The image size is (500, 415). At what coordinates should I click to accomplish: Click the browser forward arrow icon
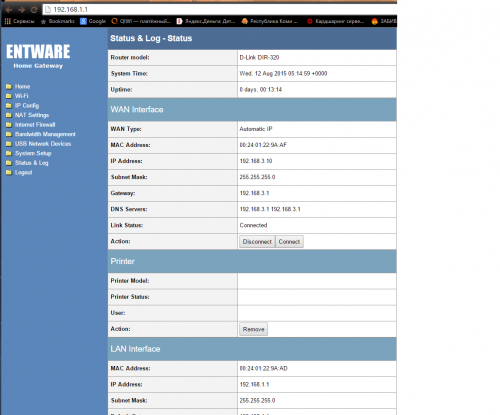pos(21,10)
